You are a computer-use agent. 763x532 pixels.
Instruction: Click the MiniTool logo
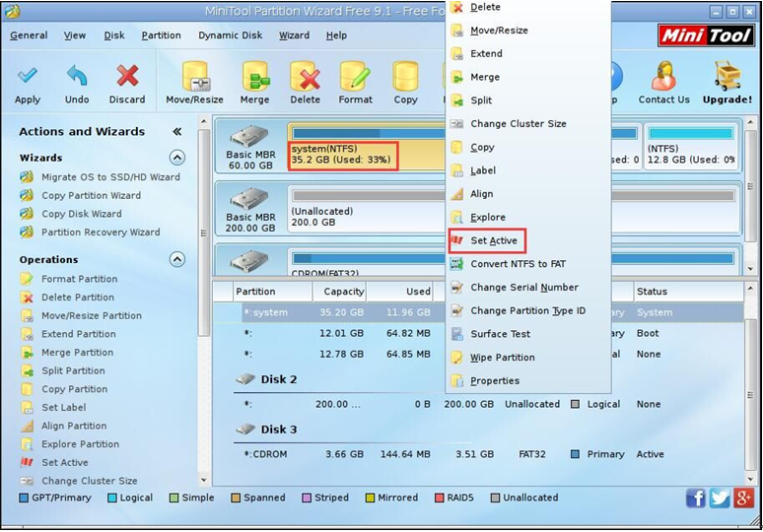(706, 35)
